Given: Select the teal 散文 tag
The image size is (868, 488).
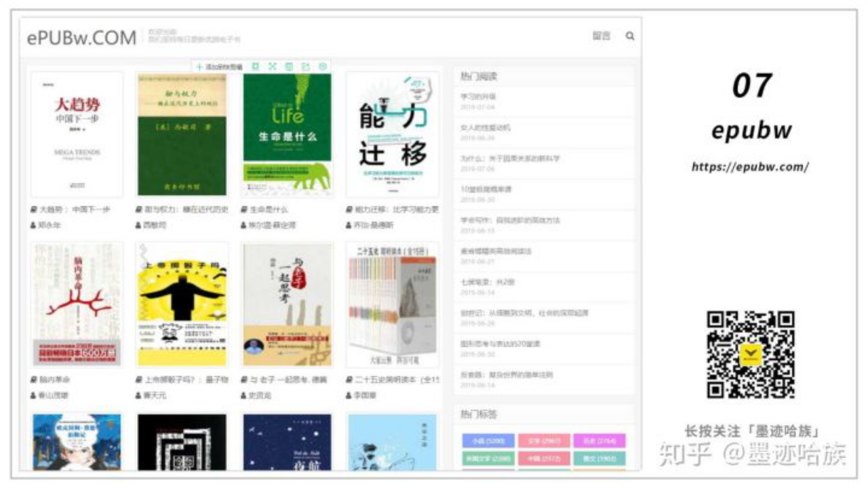Looking at the screenshot, I should (x=599, y=459).
